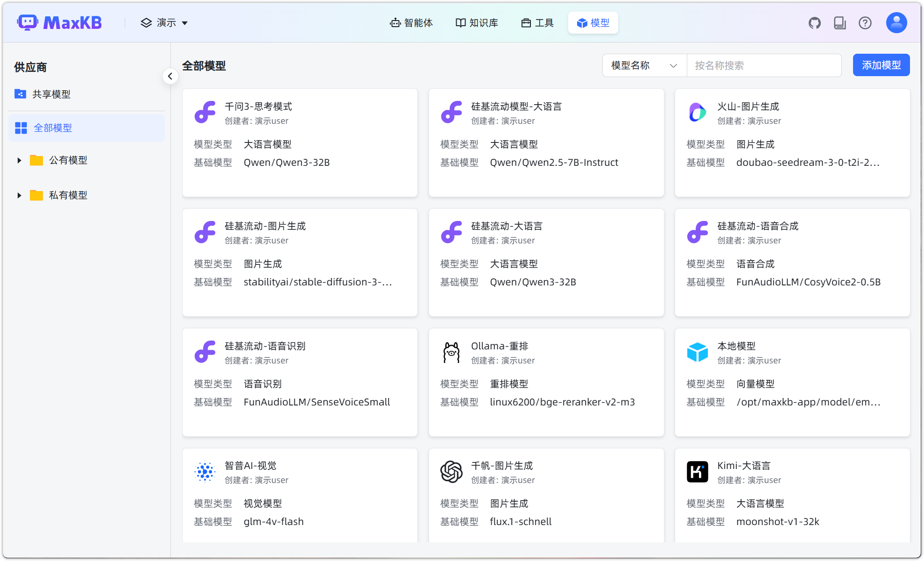
Task: Open the user avatar menu
Action: point(896,23)
